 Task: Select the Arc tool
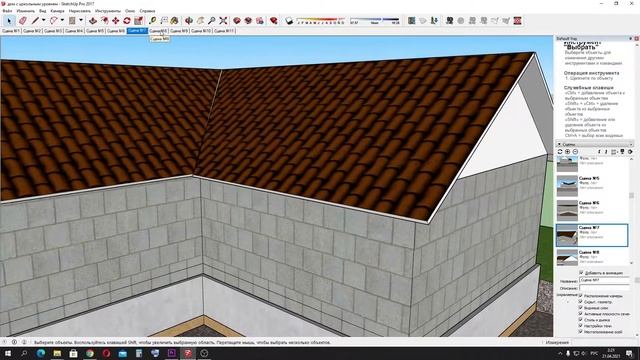click(53, 20)
